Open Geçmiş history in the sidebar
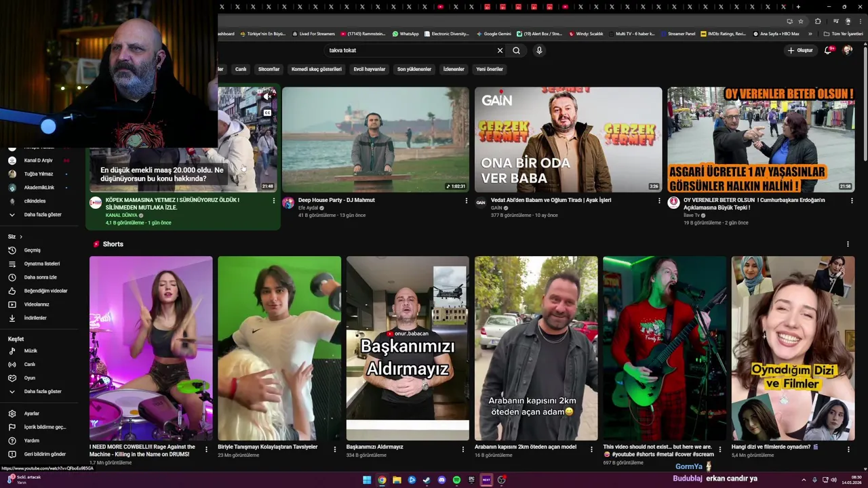The height and width of the screenshot is (488, 868). point(39,250)
